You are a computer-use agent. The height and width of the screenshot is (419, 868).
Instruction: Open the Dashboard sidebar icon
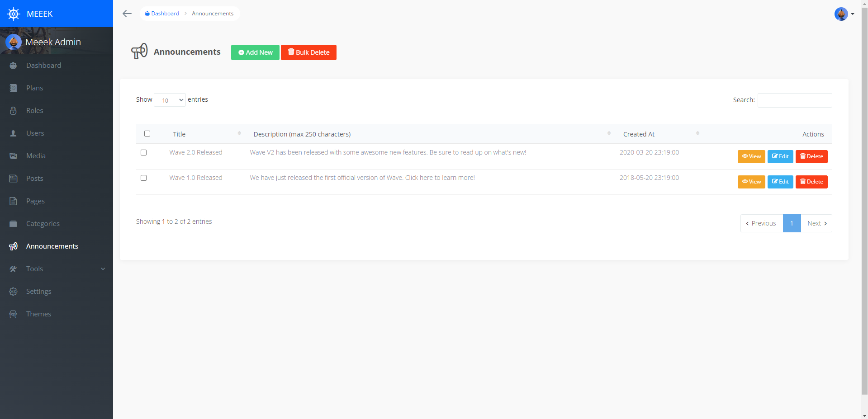[14, 65]
